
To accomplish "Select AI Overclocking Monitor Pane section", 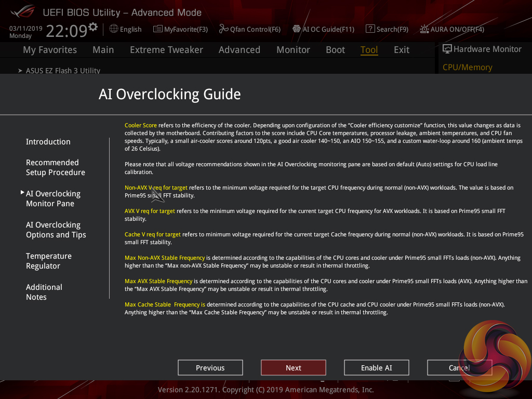I will 54,198.
